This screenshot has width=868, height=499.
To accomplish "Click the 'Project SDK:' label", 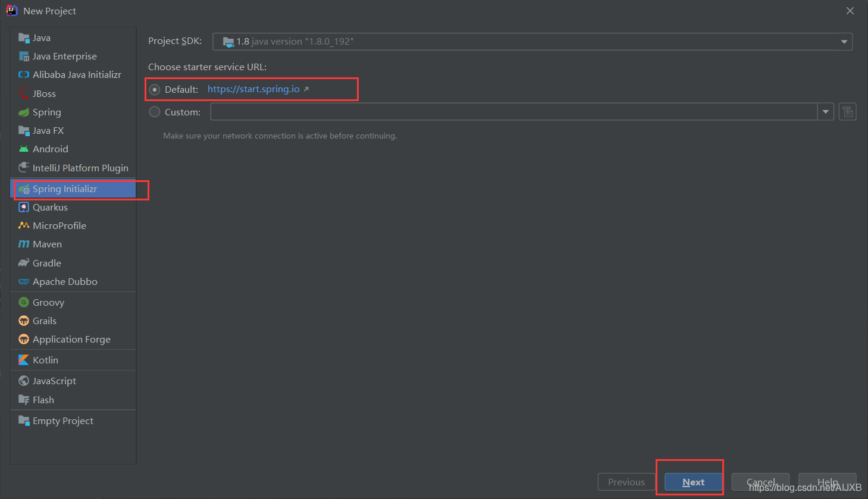I will [175, 41].
